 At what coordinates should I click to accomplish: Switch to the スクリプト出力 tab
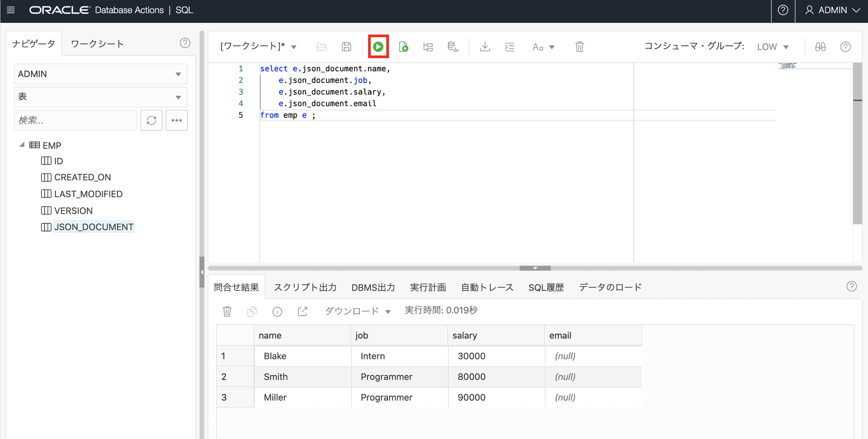[x=305, y=287]
